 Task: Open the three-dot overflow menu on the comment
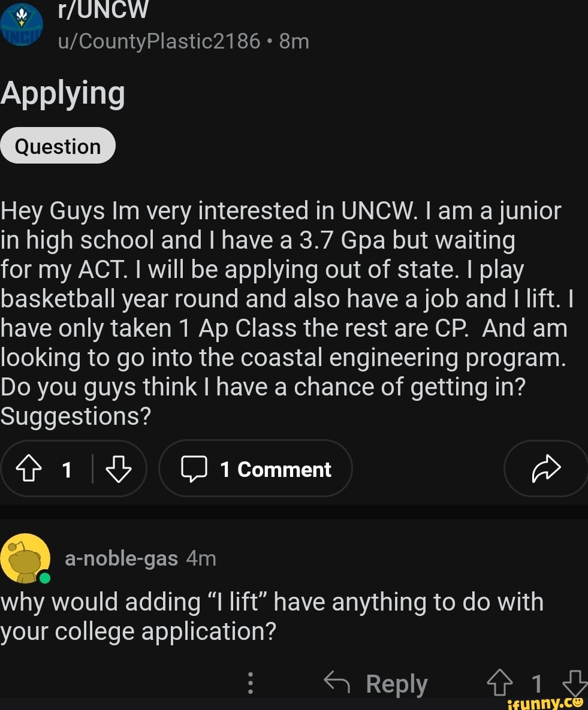[251, 683]
